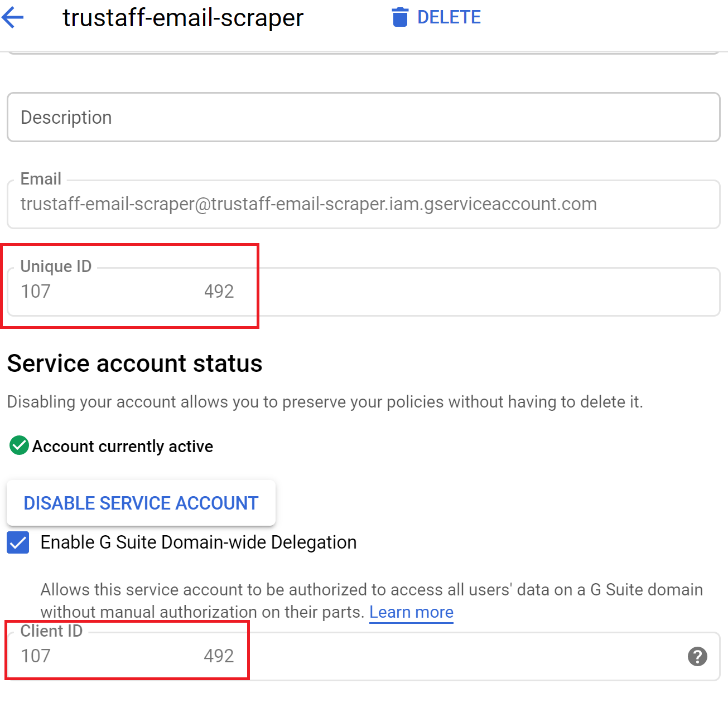Viewport: 728px width, 703px height.
Task: Open the Learn more link
Action: pyautogui.click(x=411, y=612)
